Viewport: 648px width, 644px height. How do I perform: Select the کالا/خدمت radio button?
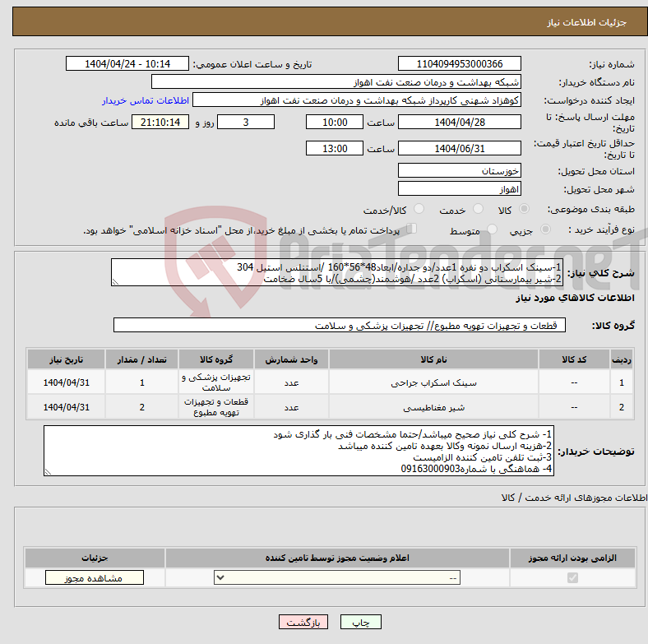419,209
